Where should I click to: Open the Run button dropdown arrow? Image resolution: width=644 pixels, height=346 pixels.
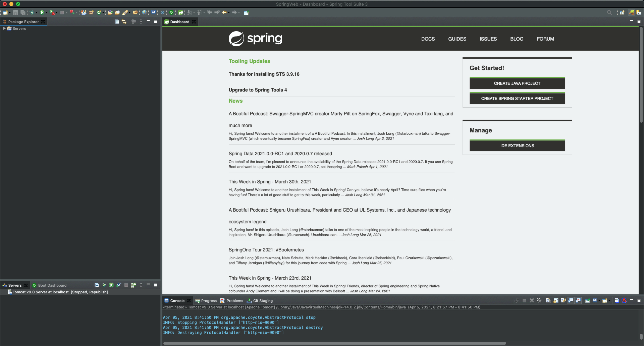pos(46,13)
